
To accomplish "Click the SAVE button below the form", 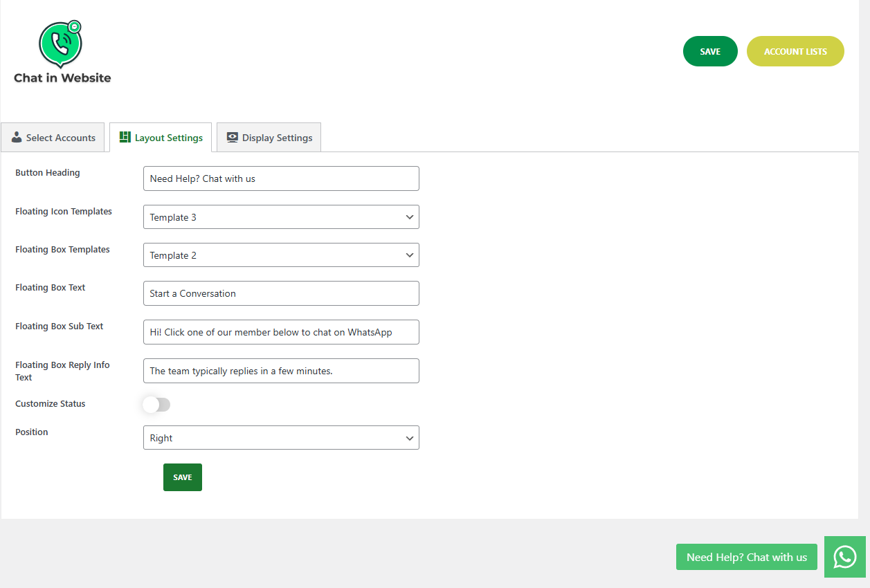I will 183,477.
